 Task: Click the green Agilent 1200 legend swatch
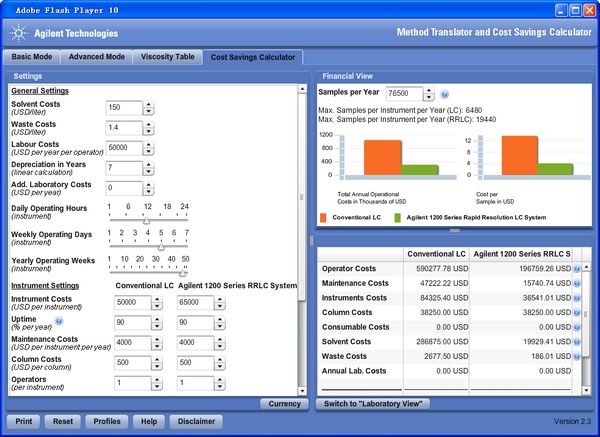pos(398,218)
